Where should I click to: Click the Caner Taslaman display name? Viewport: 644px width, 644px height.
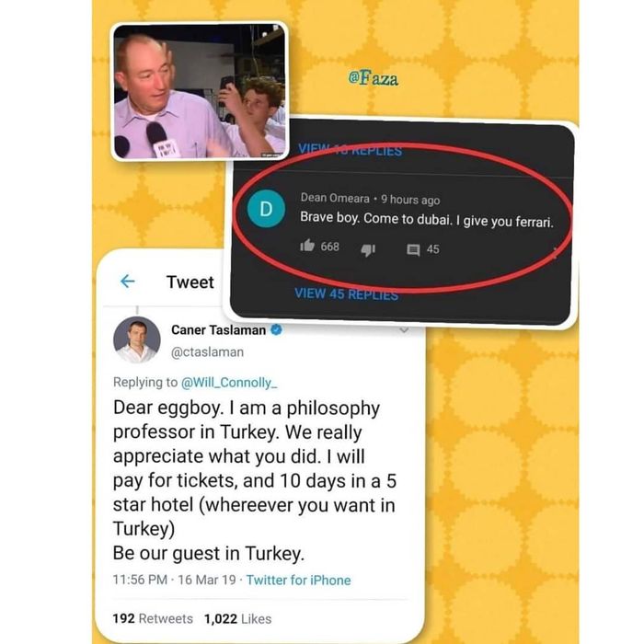[219, 329]
